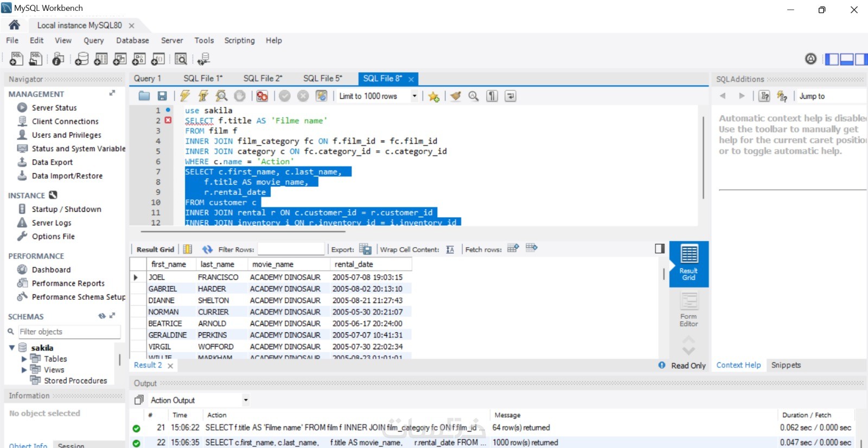Fetch all rows icon
868x448 pixels.
[532, 248]
